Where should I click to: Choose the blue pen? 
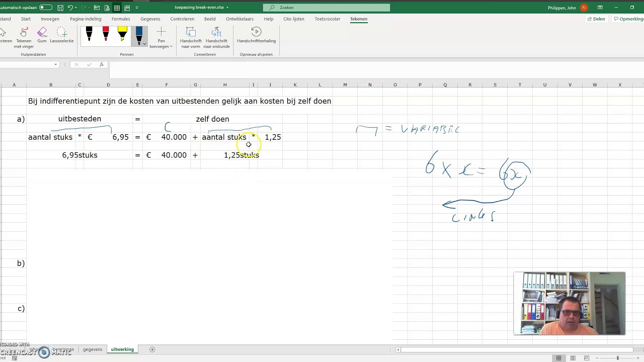(x=139, y=35)
